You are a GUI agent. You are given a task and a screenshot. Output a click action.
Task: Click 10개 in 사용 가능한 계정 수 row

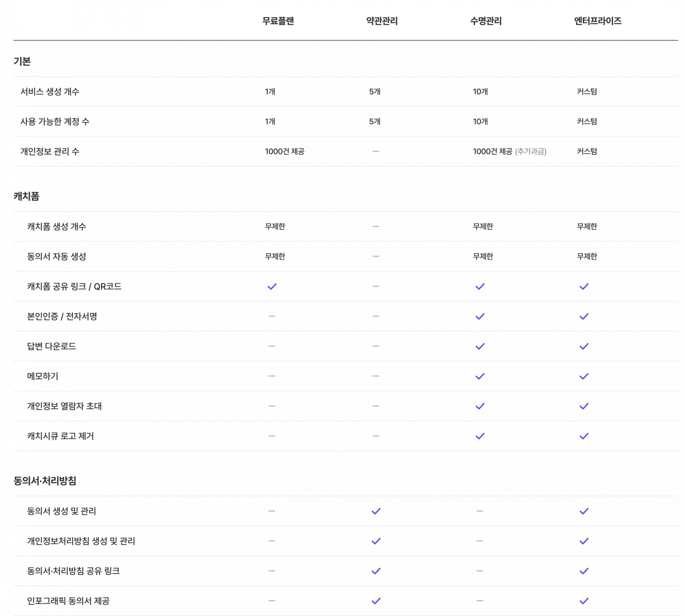pyautogui.click(x=480, y=121)
